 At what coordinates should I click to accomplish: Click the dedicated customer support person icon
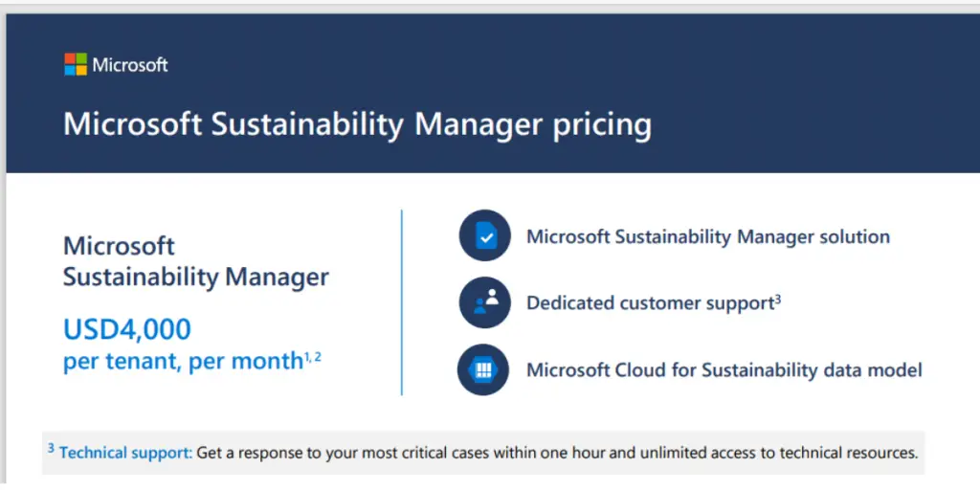(x=484, y=302)
